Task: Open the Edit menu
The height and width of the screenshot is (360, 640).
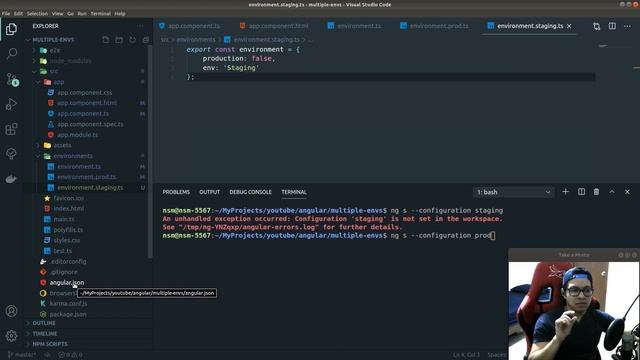Action: coord(18,13)
